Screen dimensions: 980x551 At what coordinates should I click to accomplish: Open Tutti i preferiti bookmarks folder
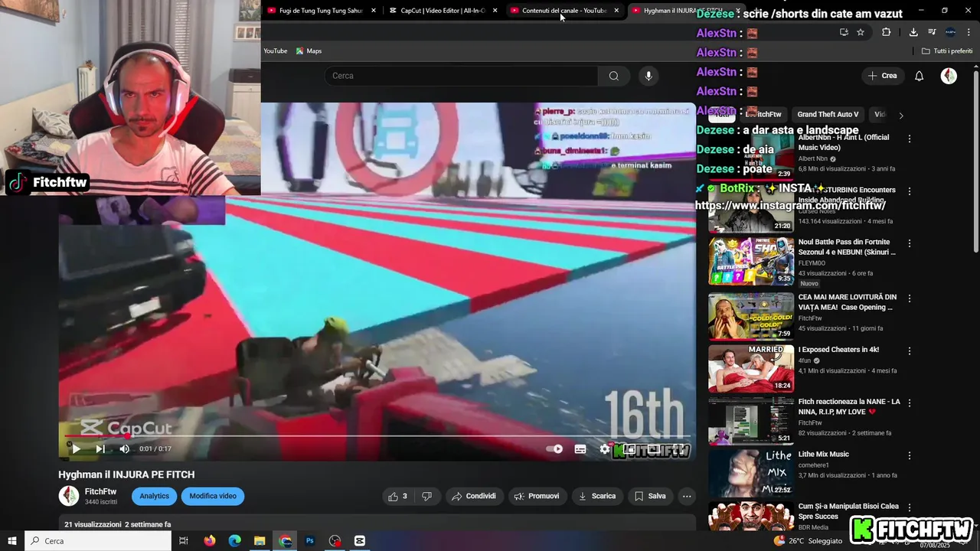[x=947, y=51]
